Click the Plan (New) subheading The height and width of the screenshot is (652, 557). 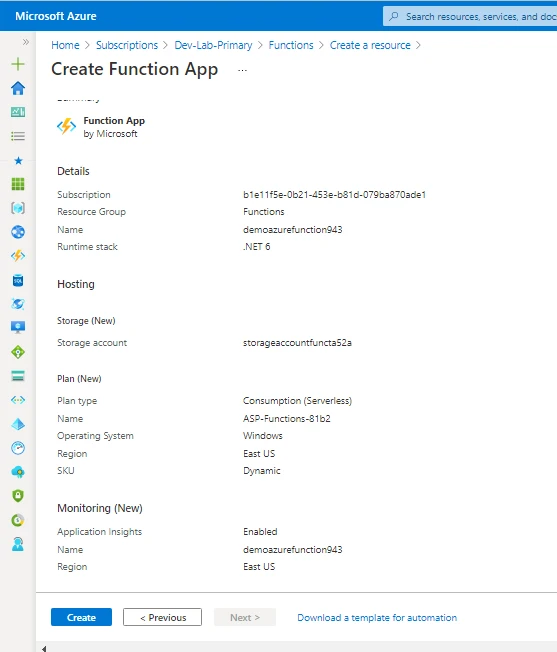click(x=79, y=379)
